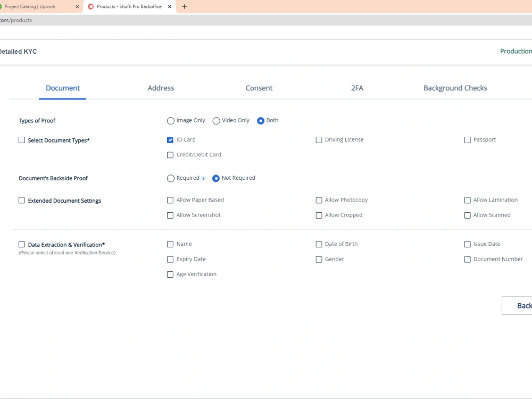The image size is (532, 399).
Task: Set Document's Backside Proof to Required
Action: (x=171, y=178)
